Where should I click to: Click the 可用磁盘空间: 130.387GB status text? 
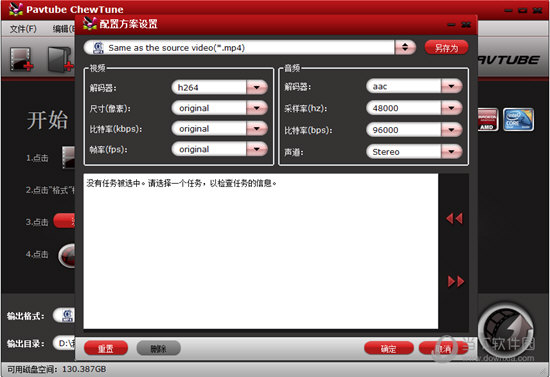coord(56,369)
